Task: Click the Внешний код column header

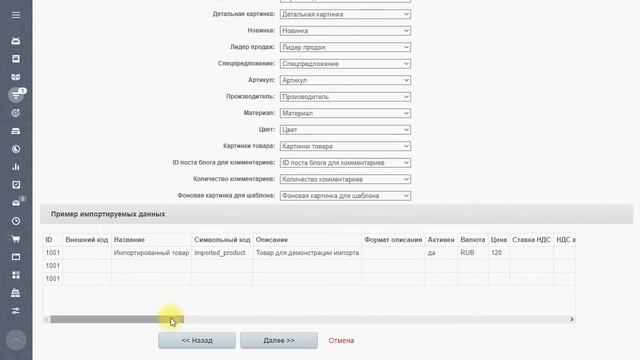Action: click(87, 240)
